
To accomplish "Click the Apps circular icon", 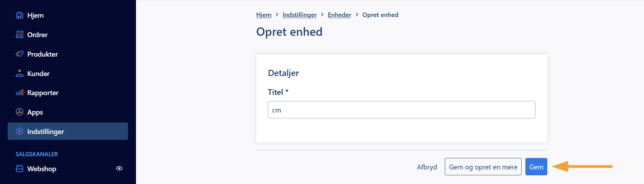I will pyautogui.click(x=19, y=112).
